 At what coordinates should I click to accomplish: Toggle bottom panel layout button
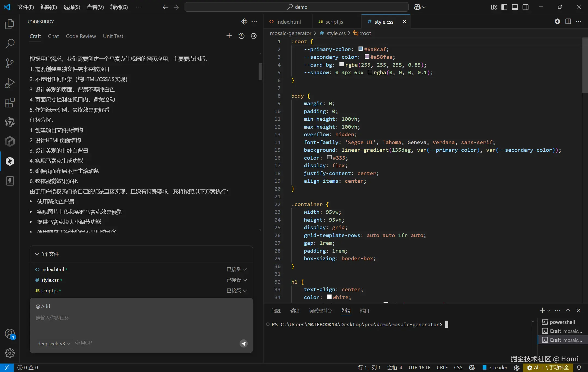(x=515, y=7)
